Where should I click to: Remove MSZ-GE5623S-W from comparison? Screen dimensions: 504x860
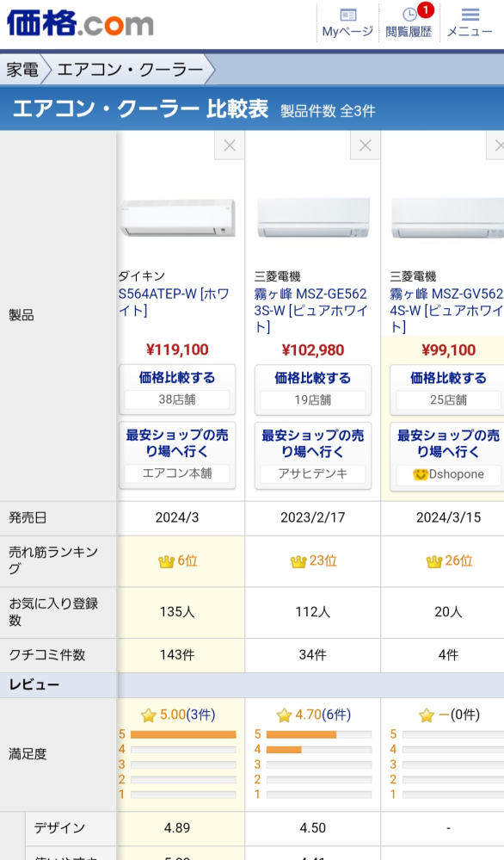[x=365, y=145]
